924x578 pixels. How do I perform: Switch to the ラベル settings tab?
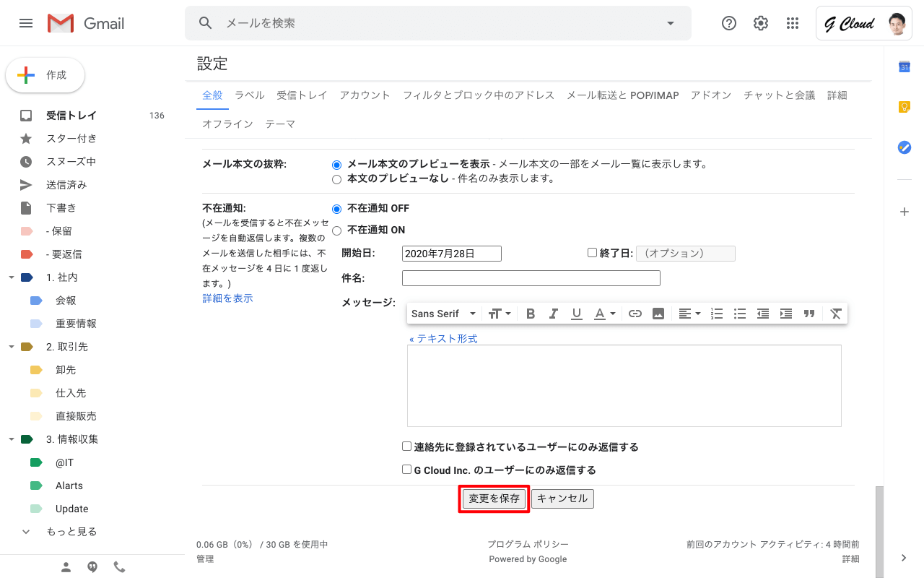(x=250, y=95)
